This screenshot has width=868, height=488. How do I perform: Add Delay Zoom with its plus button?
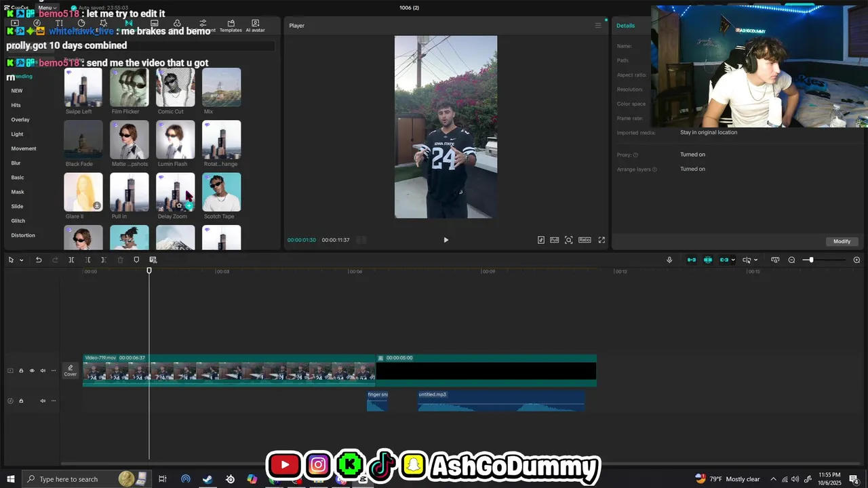pos(189,205)
